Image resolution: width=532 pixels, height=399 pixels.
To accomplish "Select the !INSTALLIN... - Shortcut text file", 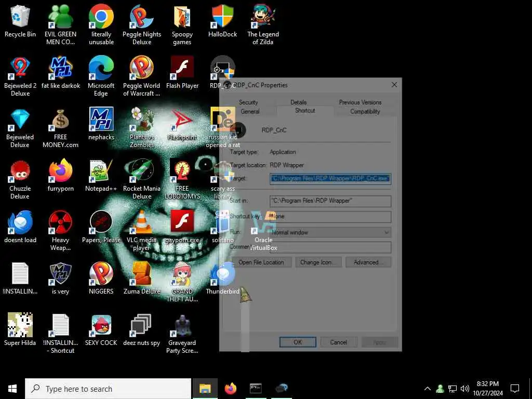I will click(60, 334).
